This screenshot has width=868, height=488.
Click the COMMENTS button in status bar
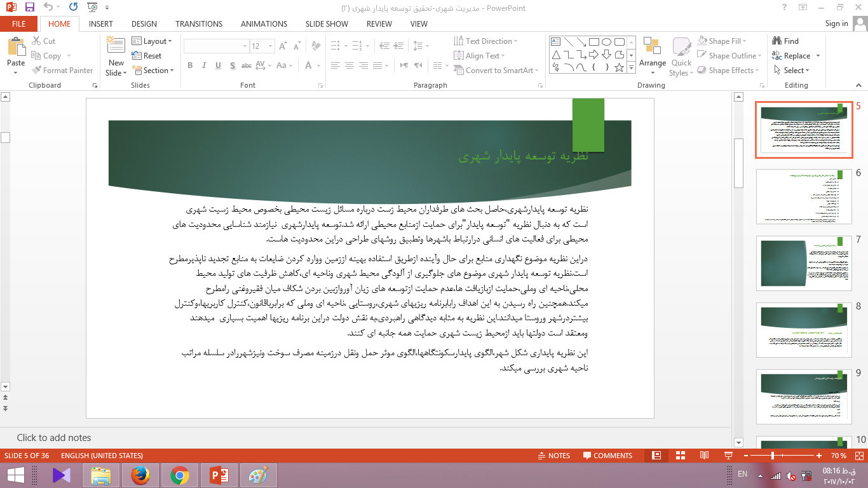(607, 456)
